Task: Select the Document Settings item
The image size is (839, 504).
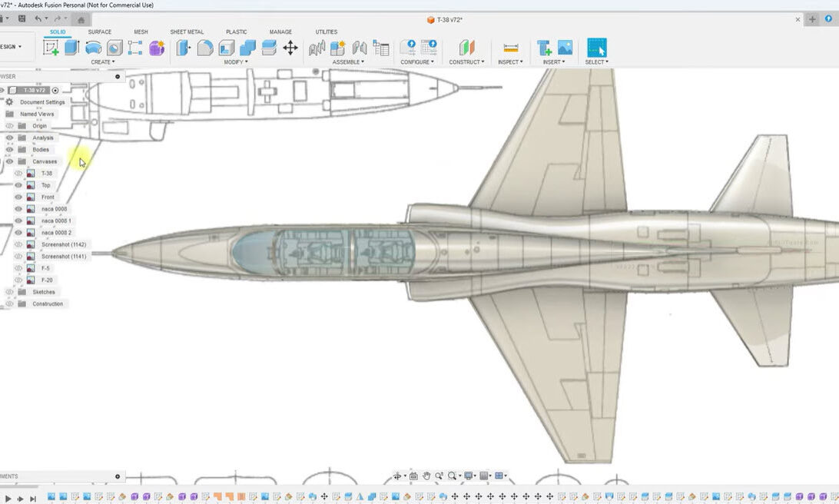Action: click(42, 102)
